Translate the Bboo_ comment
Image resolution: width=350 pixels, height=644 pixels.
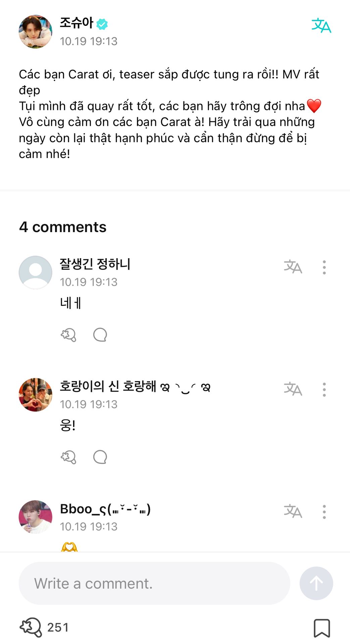pos(293,511)
